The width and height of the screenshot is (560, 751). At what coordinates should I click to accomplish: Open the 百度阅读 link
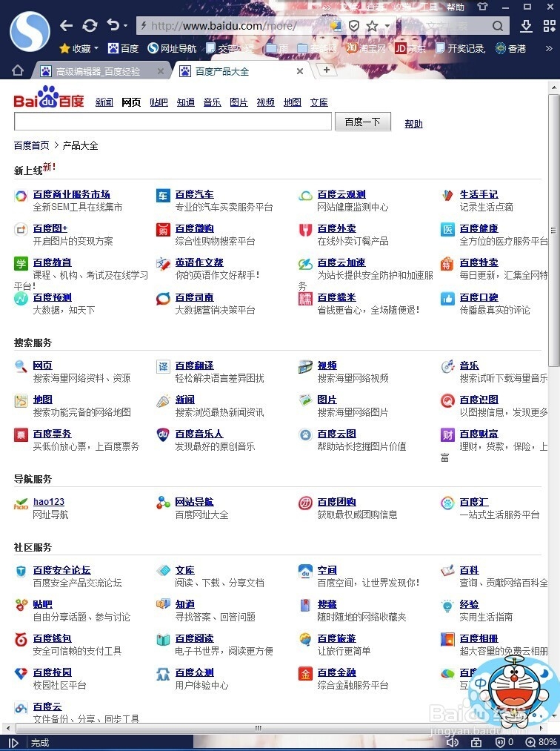pyautogui.click(x=194, y=638)
